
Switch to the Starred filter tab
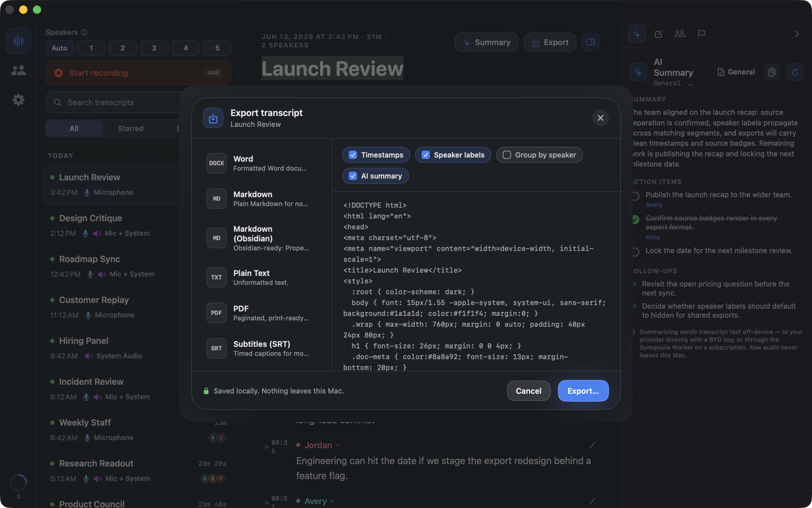[131, 129]
